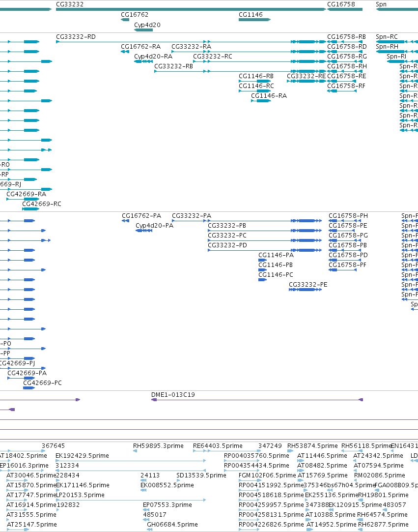
Task: Click protein CG42669-PC
Action: (29, 388)
